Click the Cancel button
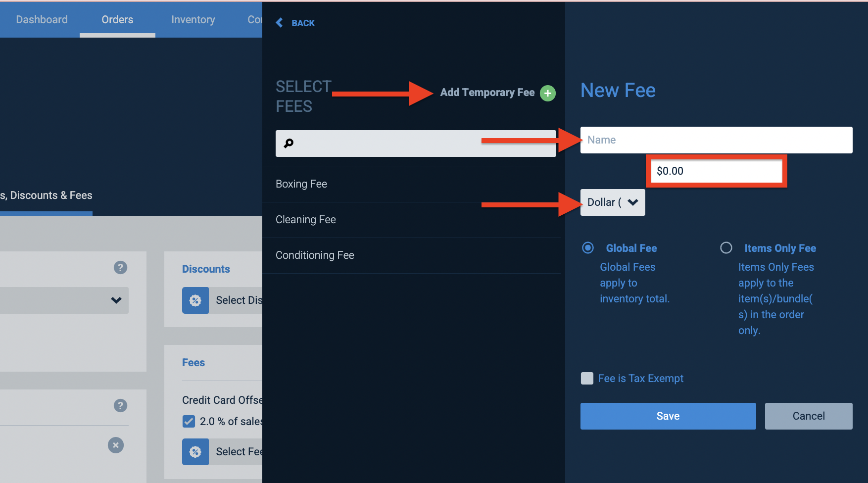This screenshot has height=483, width=868. coord(809,416)
